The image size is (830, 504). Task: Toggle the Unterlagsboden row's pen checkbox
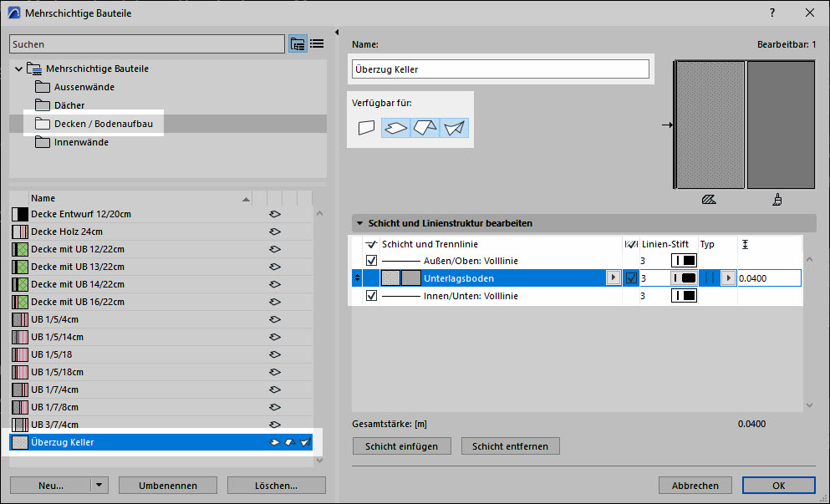click(631, 278)
